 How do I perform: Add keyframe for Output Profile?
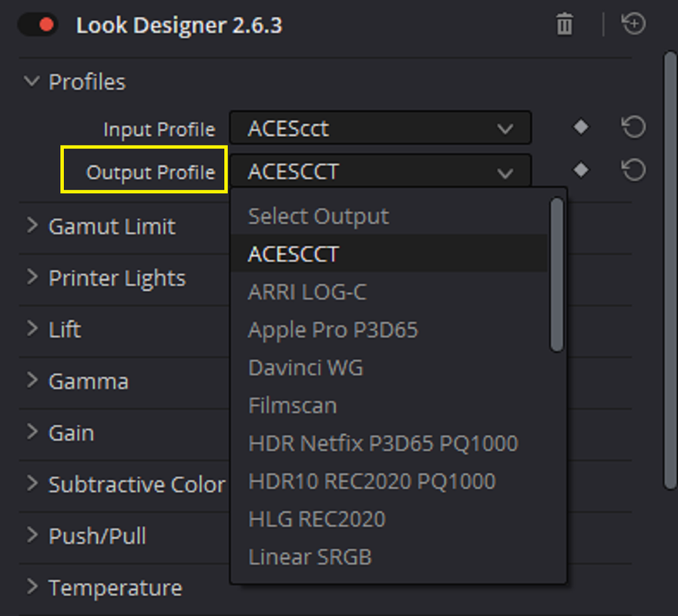(x=581, y=170)
